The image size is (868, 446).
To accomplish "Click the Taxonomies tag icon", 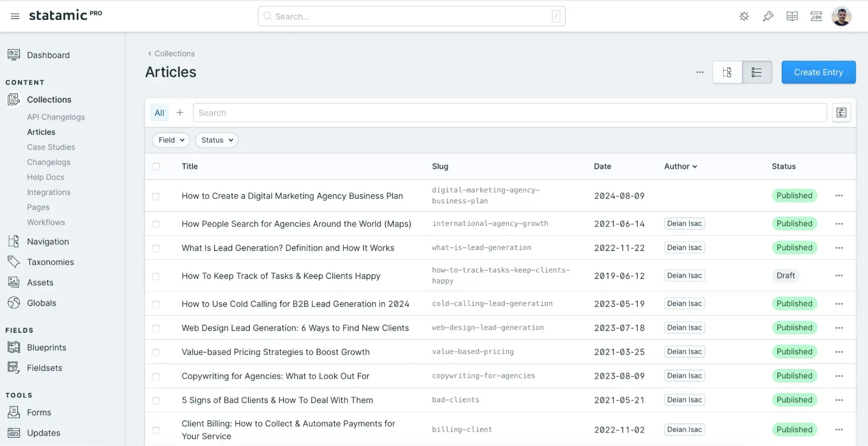I will [x=14, y=262].
